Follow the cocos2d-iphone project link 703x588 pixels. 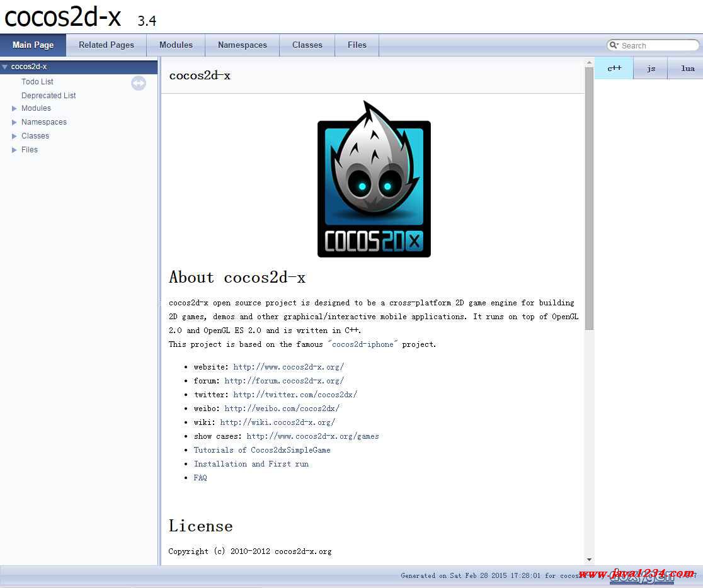(x=363, y=344)
